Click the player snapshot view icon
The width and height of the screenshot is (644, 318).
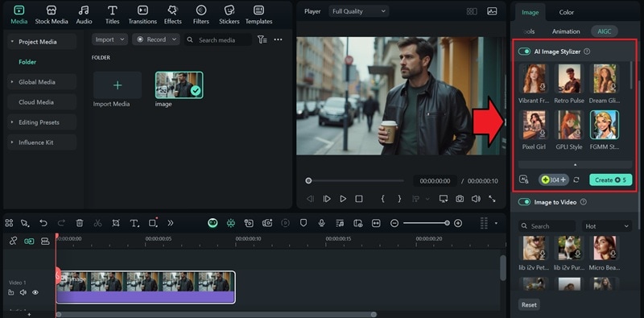tap(492, 11)
